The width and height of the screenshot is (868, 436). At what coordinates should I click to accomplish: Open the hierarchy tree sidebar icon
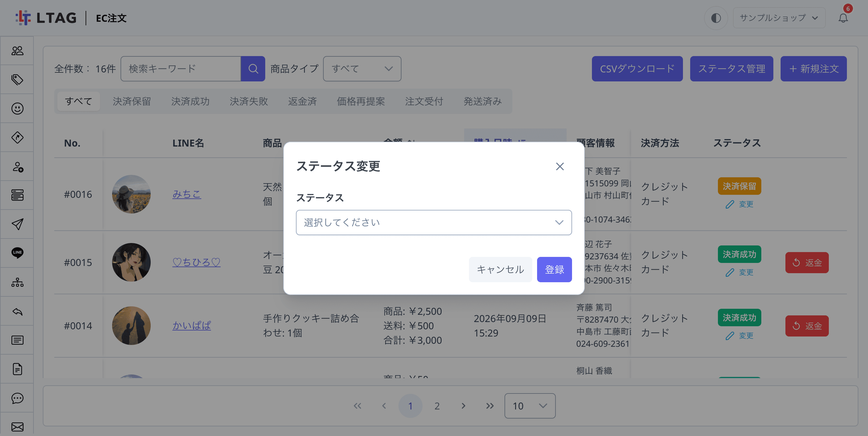point(17,282)
